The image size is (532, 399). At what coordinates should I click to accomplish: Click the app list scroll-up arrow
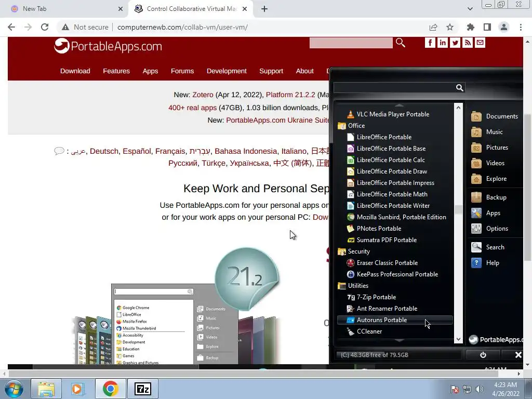tap(458, 108)
